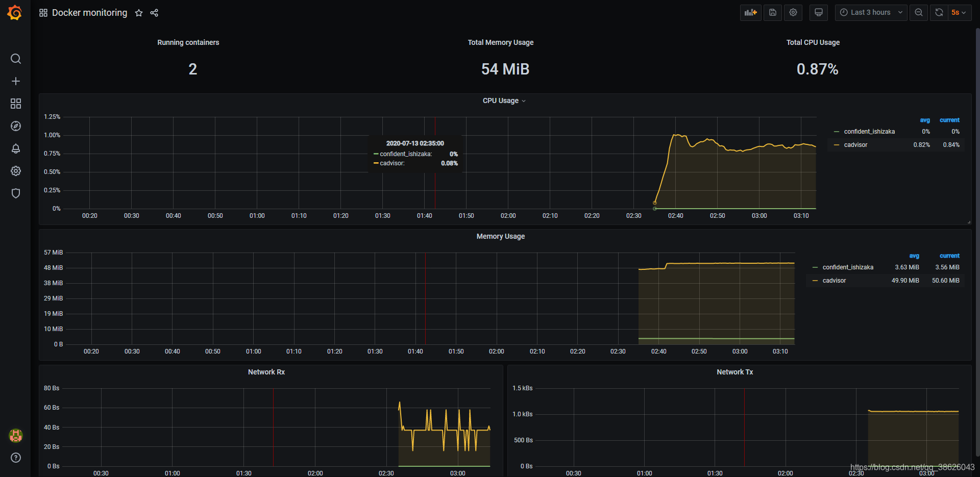This screenshot has width=980, height=477.
Task: Open the Configuration gear in sidebar
Action: click(x=16, y=171)
